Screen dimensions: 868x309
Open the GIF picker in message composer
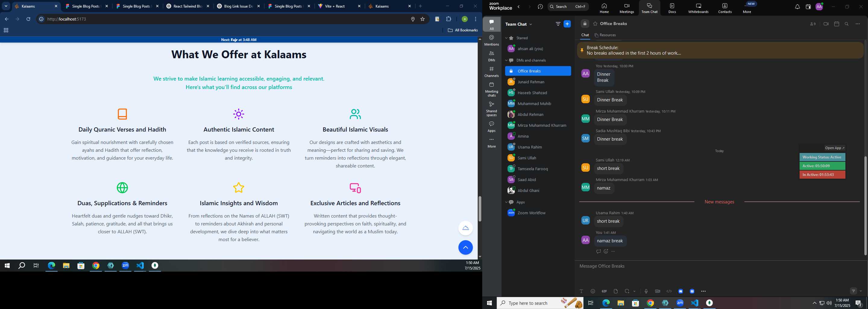tap(604, 291)
